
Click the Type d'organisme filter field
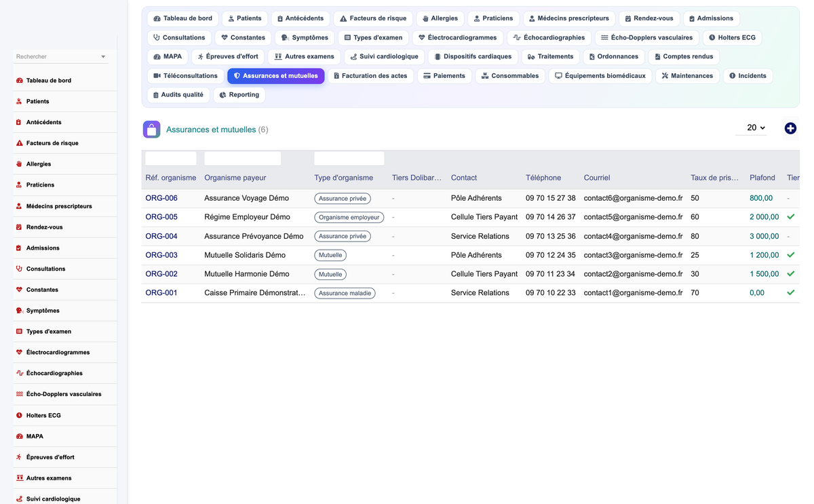[x=349, y=159]
